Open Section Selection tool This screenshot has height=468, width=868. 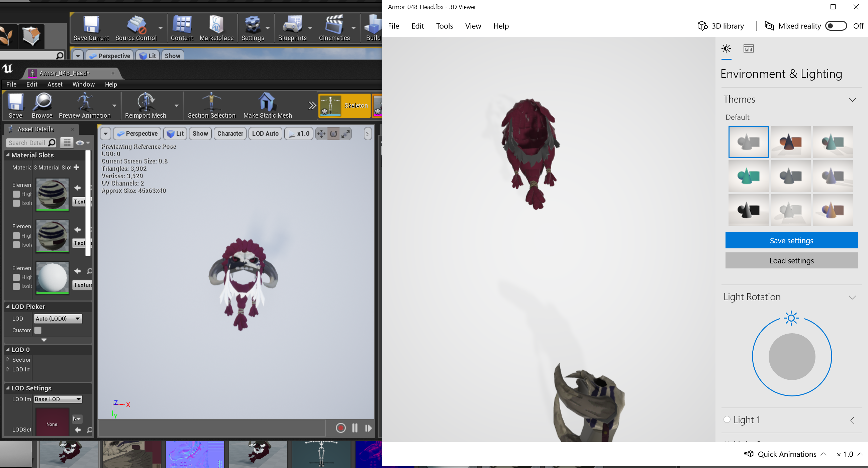coord(211,102)
